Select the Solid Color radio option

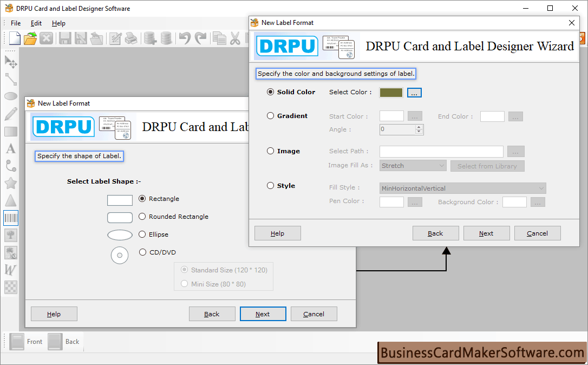pyautogui.click(x=270, y=92)
